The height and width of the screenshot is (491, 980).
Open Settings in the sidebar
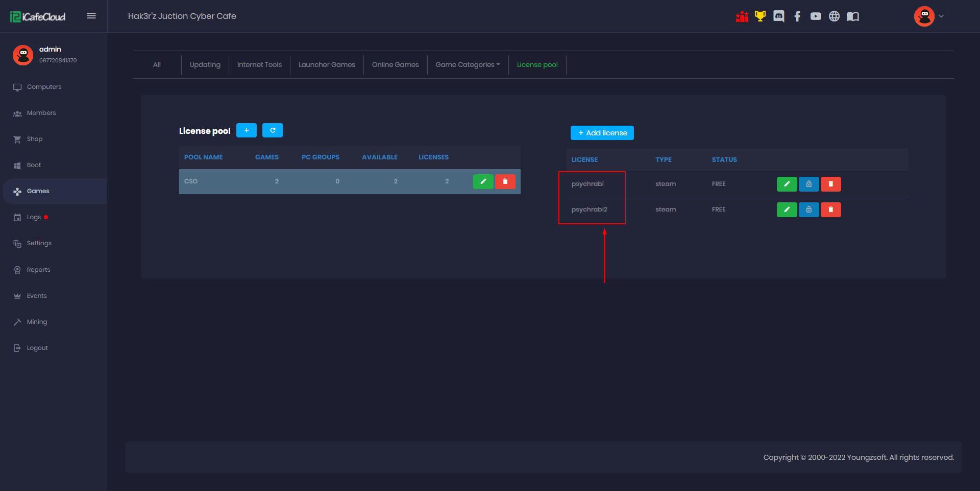[54, 243]
